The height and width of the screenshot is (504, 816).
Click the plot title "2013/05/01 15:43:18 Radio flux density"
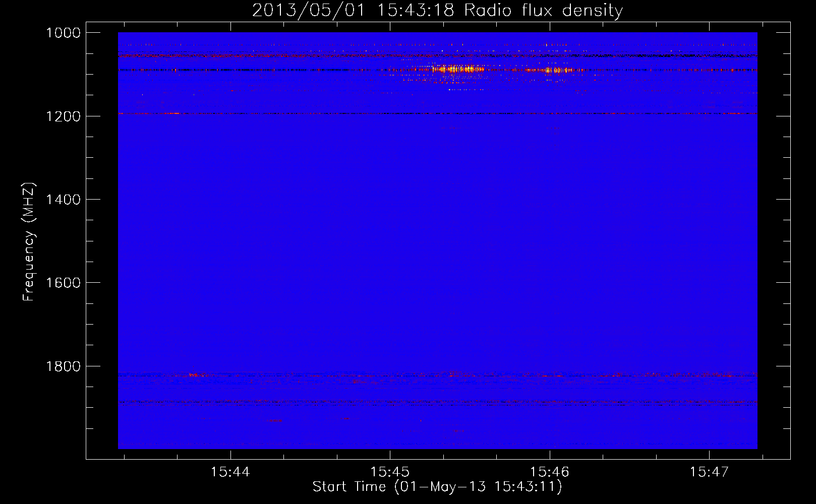pyautogui.click(x=437, y=10)
